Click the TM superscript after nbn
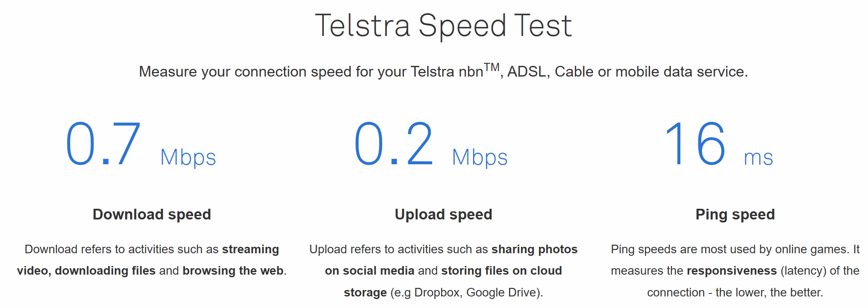 (491, 67)
